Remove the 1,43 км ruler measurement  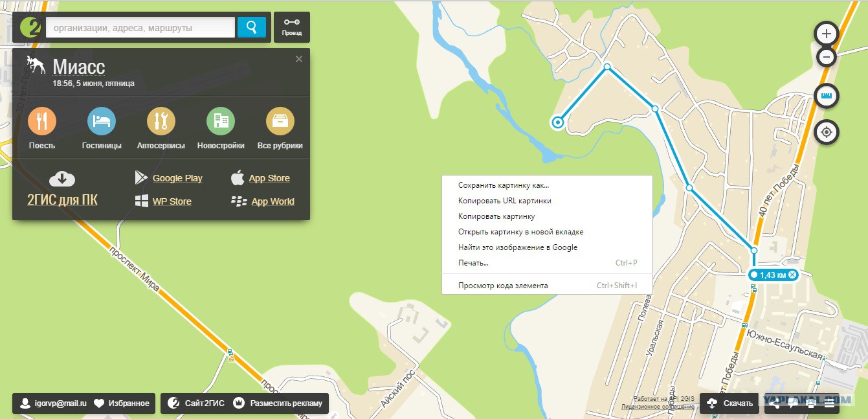coord(792,275)
